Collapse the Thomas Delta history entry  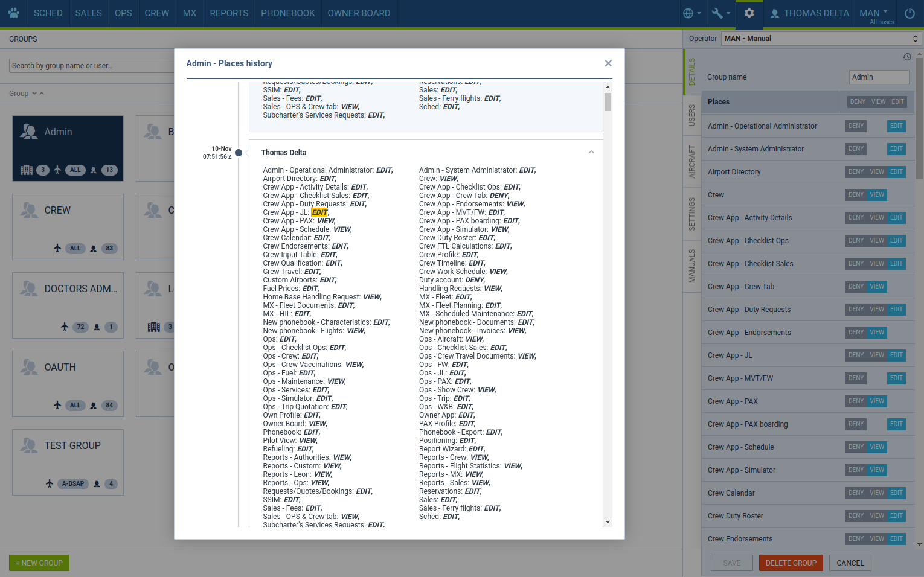pos(591,152)
